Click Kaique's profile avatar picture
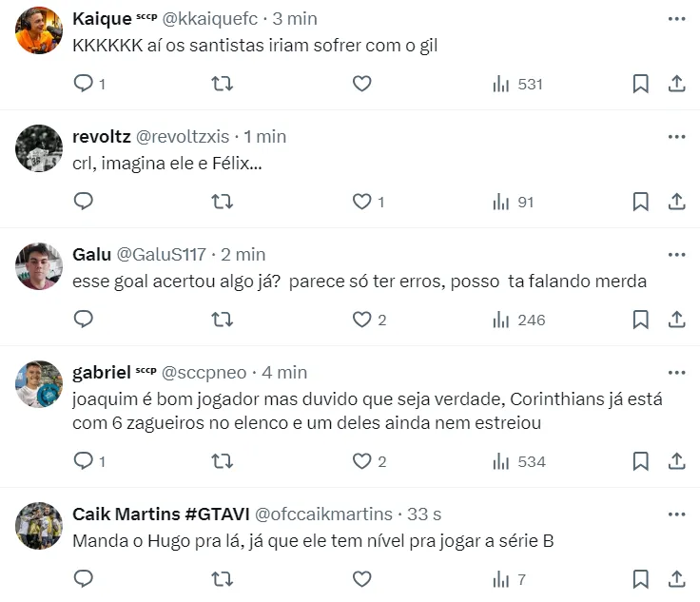This screenshot has height=602, width=700. 39,30
